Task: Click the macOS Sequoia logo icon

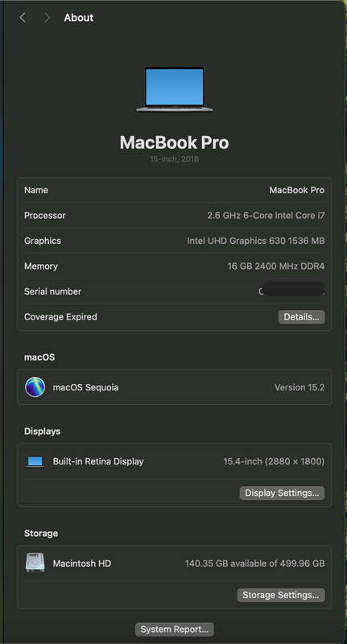Action: (35, 387)
